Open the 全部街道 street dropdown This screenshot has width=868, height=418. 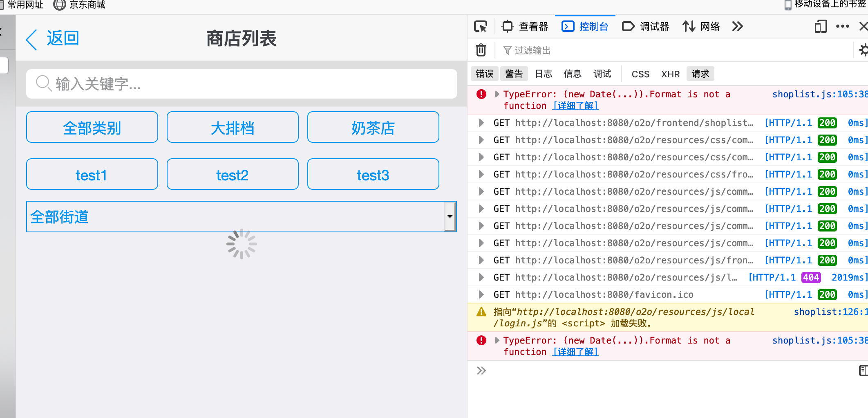coord(241,216)
